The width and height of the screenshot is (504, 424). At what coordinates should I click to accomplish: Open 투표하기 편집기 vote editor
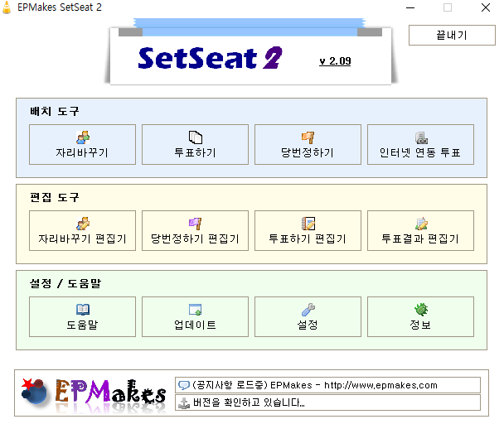pos(308,230)
